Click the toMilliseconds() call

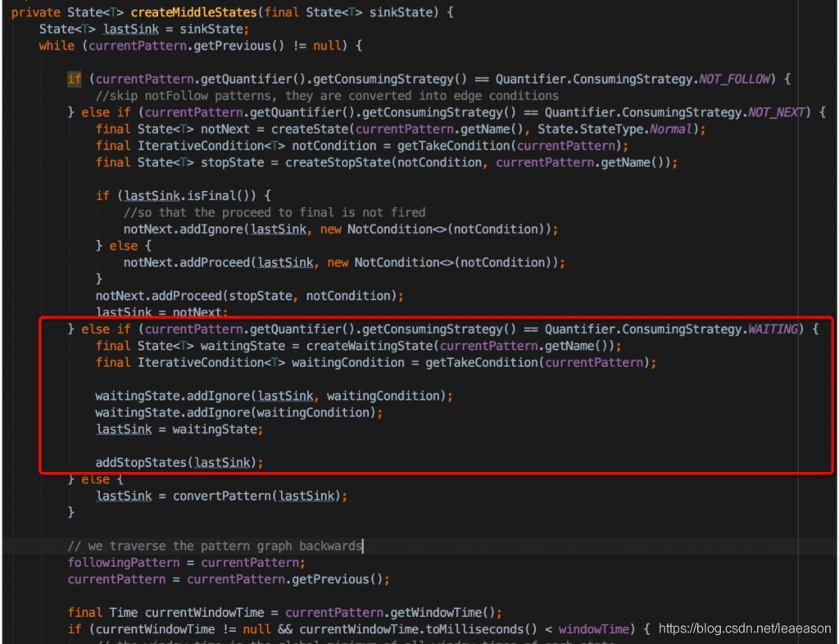(482, 629)
